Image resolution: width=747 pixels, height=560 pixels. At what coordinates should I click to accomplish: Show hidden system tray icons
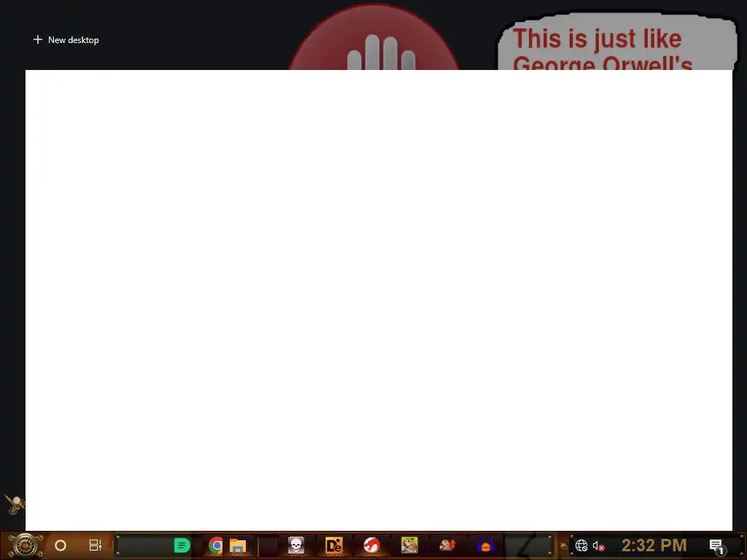tap(564, 546)
